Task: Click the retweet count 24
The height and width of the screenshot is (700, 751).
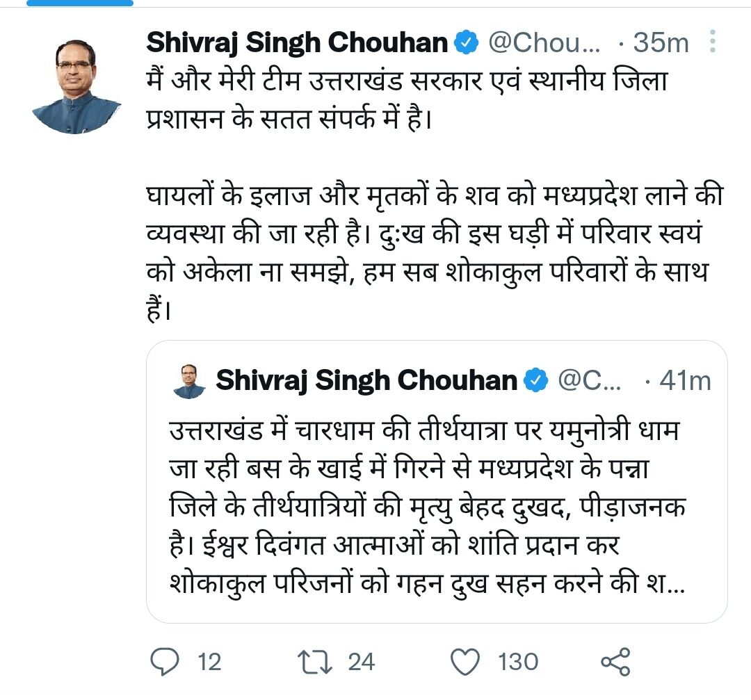Action: pyautogui.click(x=361, y=661)
